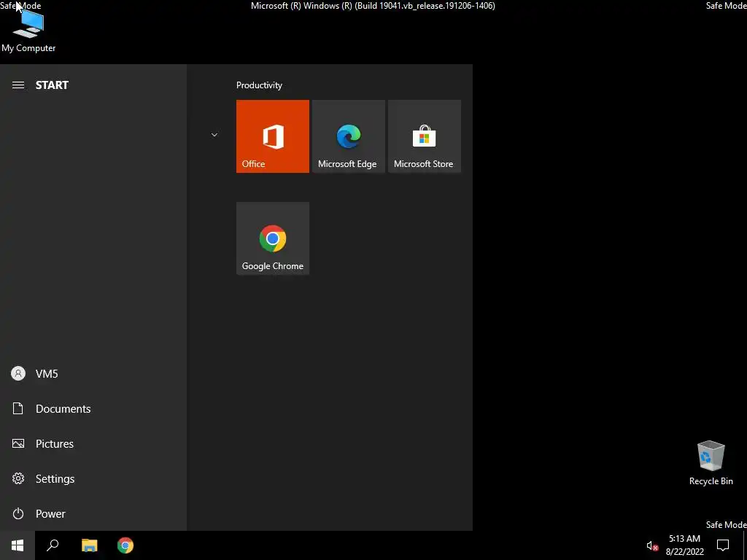The height and width of the screenshot is (560, 747).
Task: Click the Windows Start button on taskbar
Action: point(18,545)
